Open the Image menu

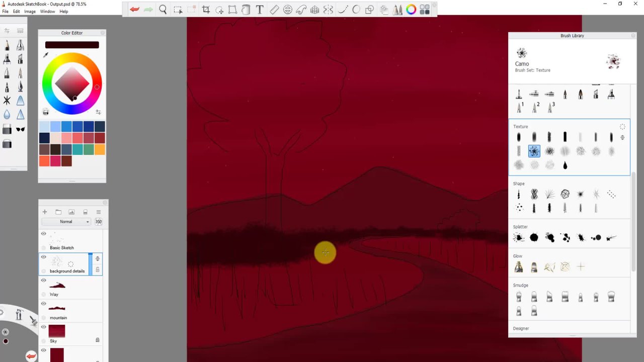pyautogui.click(x=30, y=12)
